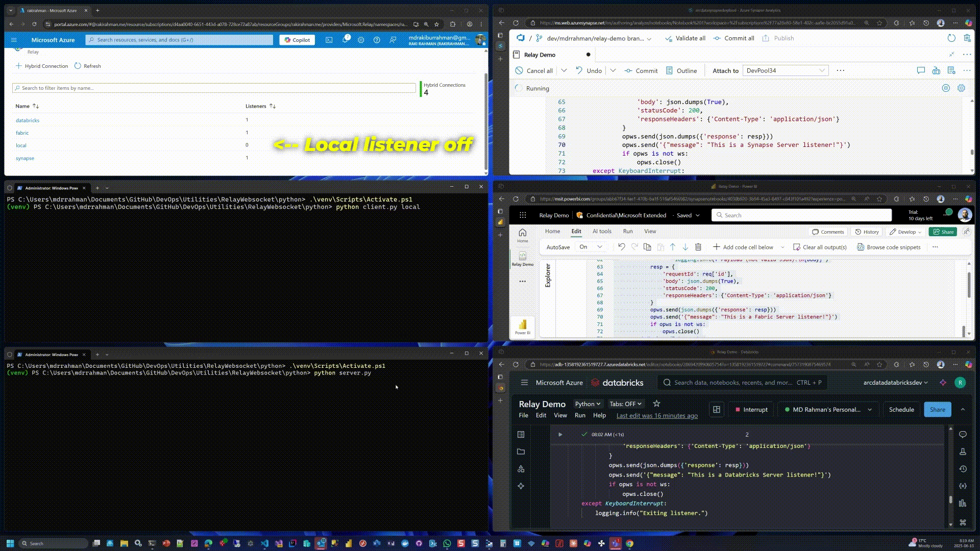Click Commit all in Synapse

pos(733,38)
